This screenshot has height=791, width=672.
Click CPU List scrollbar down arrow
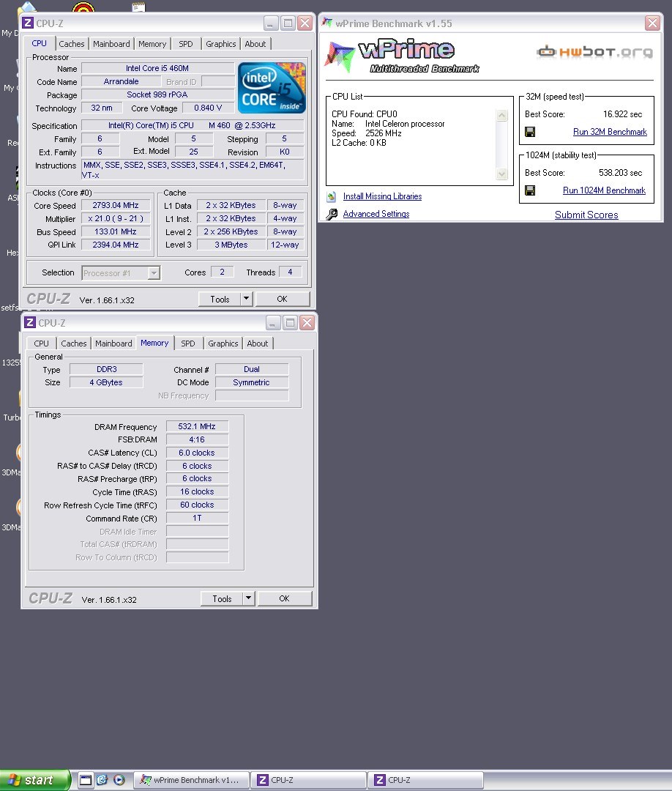point(502,174)
